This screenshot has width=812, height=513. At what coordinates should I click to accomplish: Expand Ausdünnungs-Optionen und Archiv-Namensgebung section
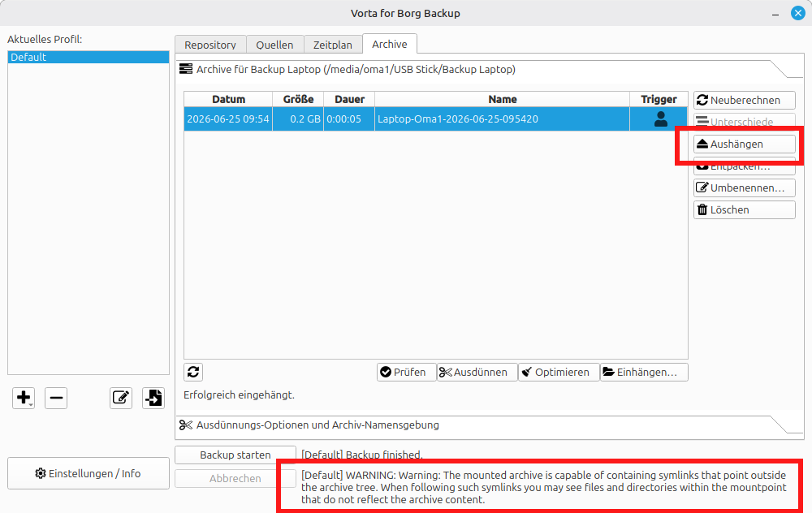tap(490, 425)
